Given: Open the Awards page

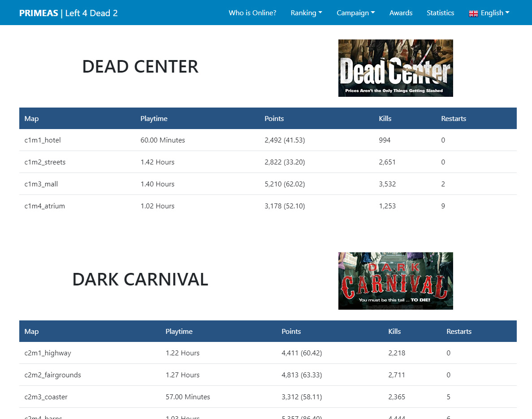Looking at the screenshot, I should pos(401,13).
